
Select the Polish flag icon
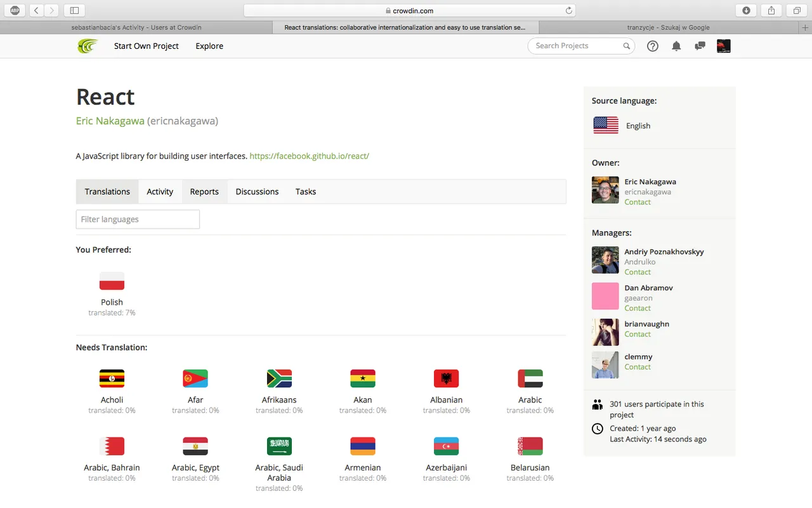coord(112,281)
